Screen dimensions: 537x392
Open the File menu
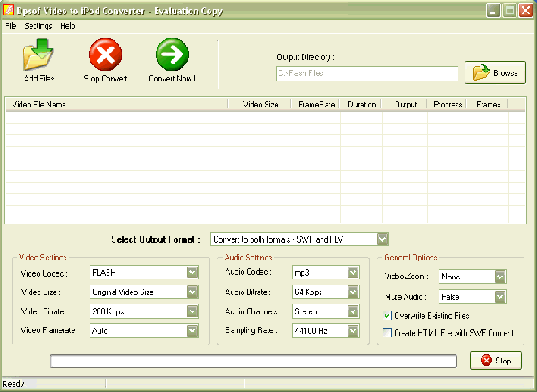[x=11, y=26]
